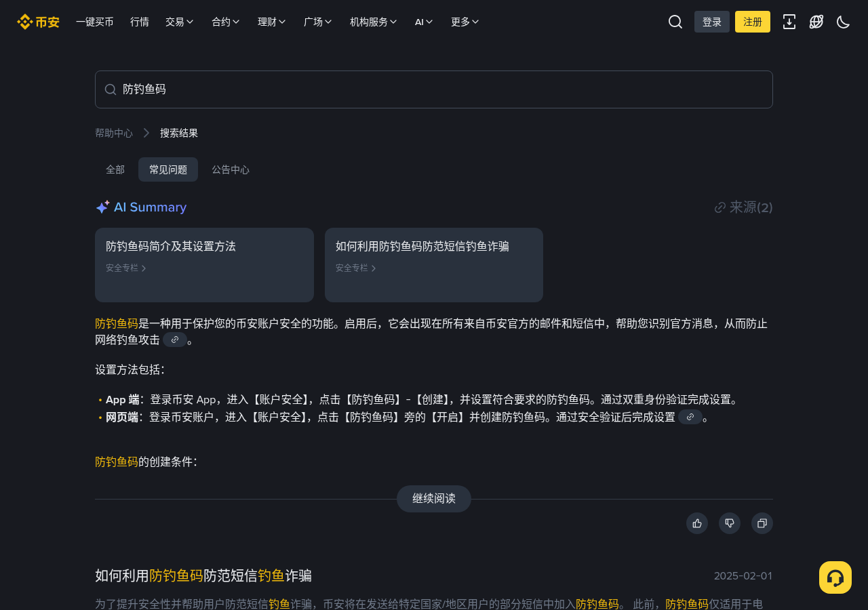Click 继续阅读 to expand the summary
The image size is (868, 610).
tap(434, 499)
